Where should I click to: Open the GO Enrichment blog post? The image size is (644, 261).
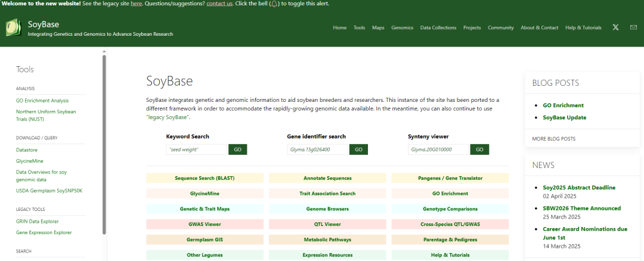point(563,105)
